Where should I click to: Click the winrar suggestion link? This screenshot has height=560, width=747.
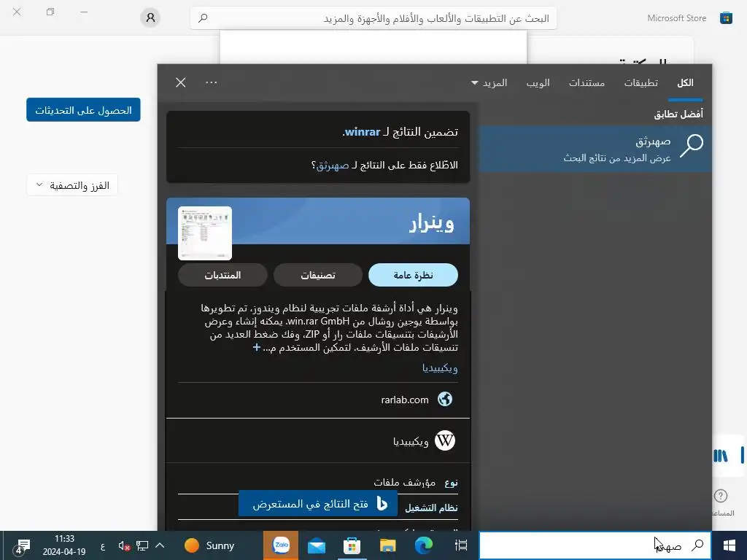coord(362,132)
